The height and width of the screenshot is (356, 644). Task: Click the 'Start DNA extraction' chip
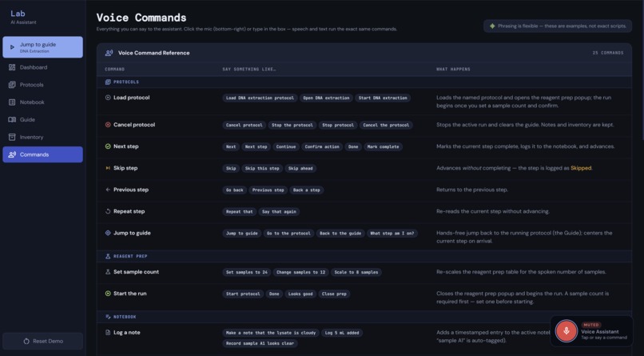click(x=383, y=98)
